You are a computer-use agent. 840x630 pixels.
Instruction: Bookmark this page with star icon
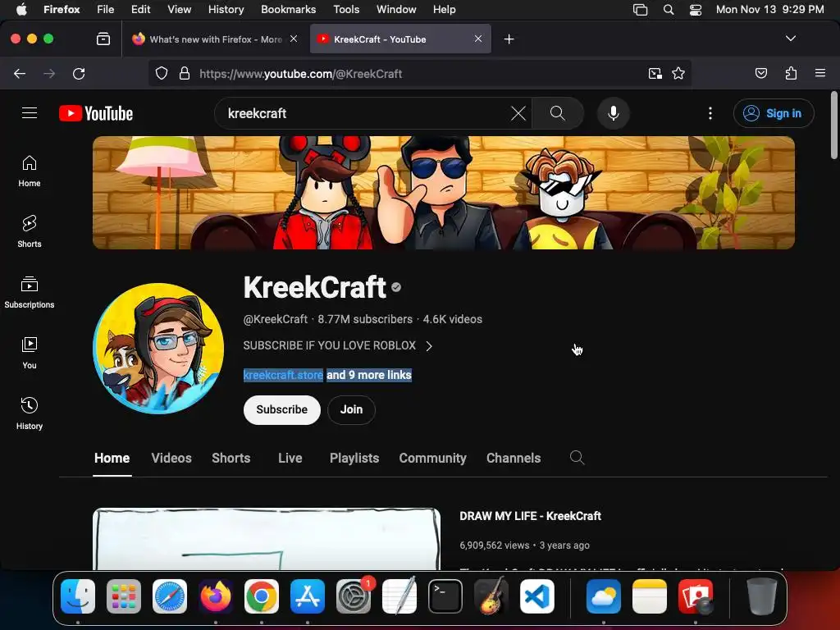tap(678, 73)
